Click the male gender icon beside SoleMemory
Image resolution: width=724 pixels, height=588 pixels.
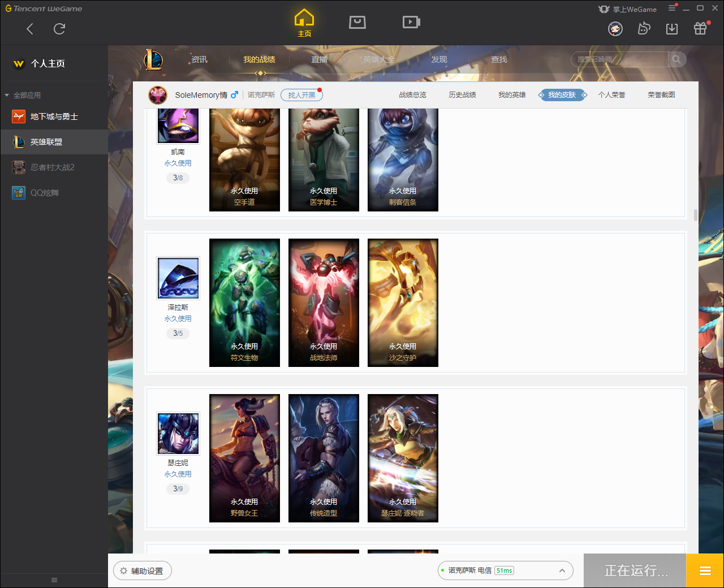pos(234,95)
